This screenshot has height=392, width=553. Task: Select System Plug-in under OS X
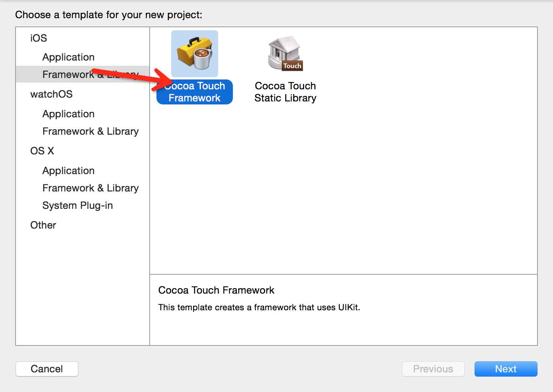click(x=78, y=205)
